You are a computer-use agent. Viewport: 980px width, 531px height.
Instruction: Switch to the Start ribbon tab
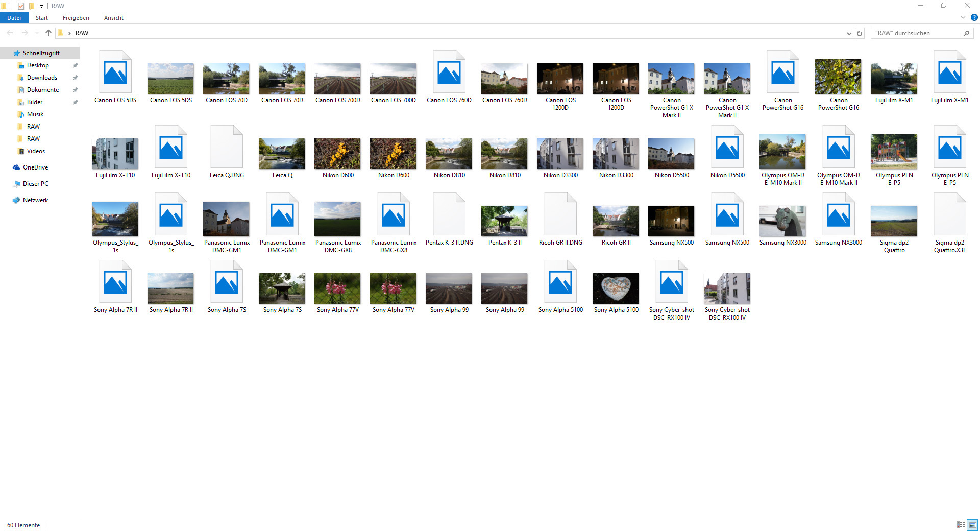pyautogui.click(x=42, y=18)
